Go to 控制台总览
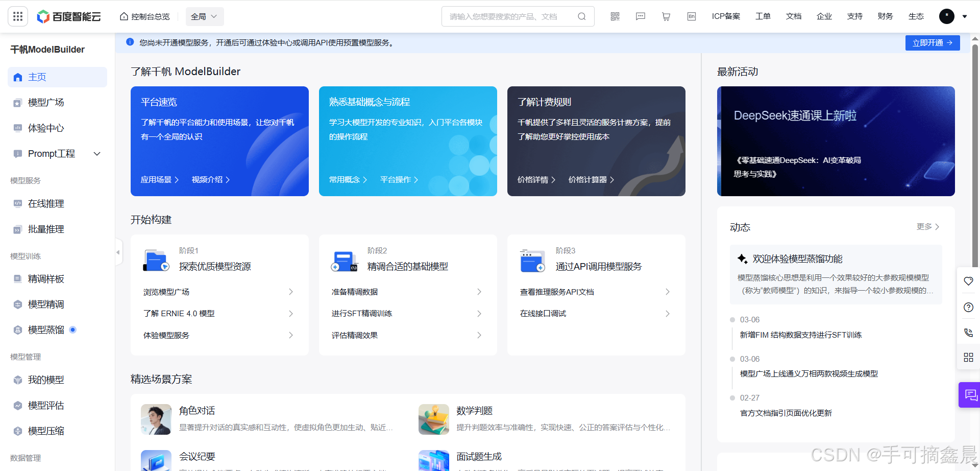Viewport: 980px width, 471px height. point(145,16)
